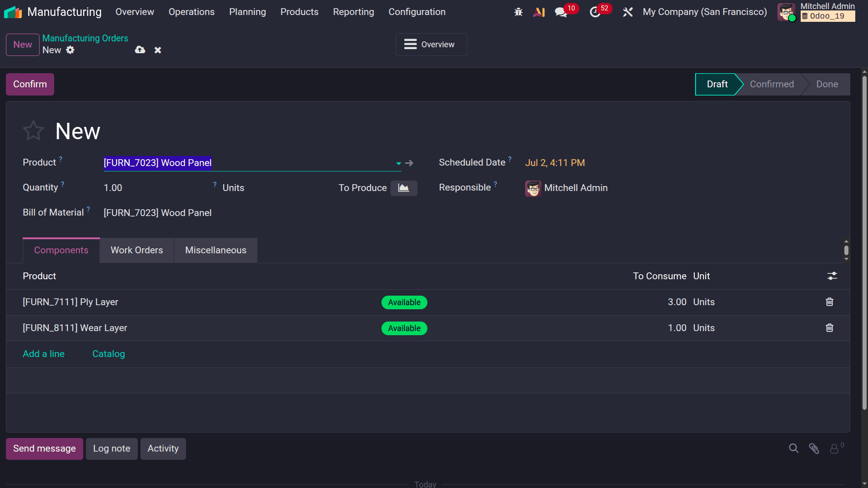Click the Wear Layer Available badge
The height and width of the screenshot is (488, 868).
[x=404, y=328]
